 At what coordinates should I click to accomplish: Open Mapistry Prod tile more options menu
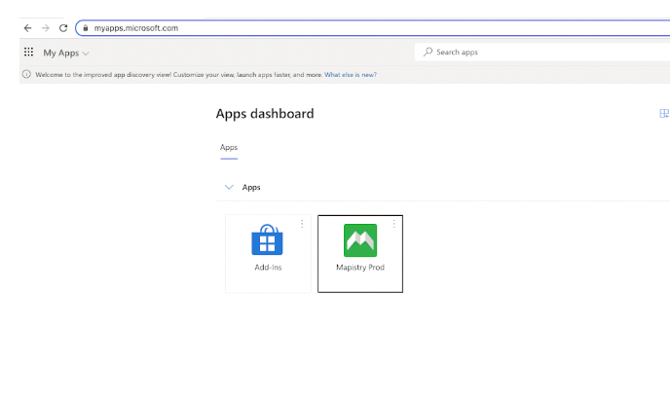(394, 224)
